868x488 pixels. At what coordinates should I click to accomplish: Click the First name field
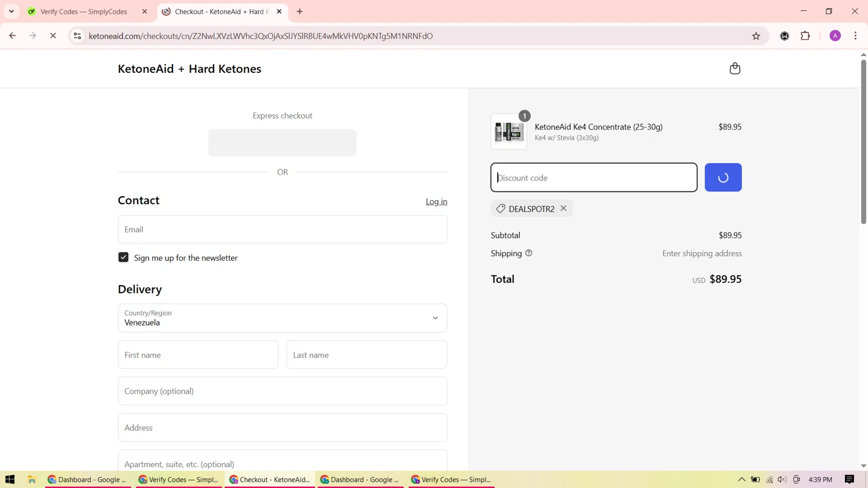coord(198,354)
